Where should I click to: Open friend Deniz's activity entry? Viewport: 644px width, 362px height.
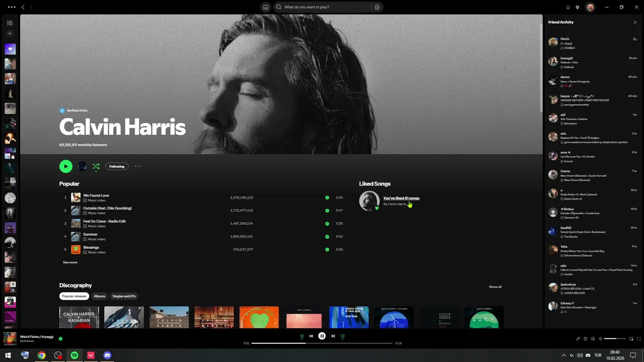593,43
